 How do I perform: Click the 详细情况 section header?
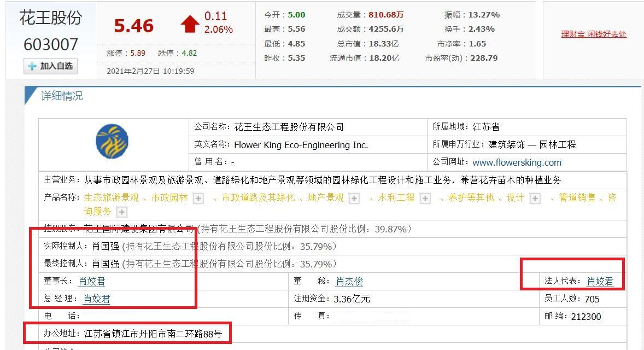[62, 96]
